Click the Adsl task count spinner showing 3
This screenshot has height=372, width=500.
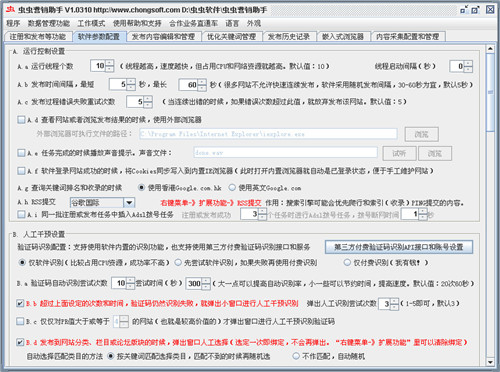tap(254, 214)
